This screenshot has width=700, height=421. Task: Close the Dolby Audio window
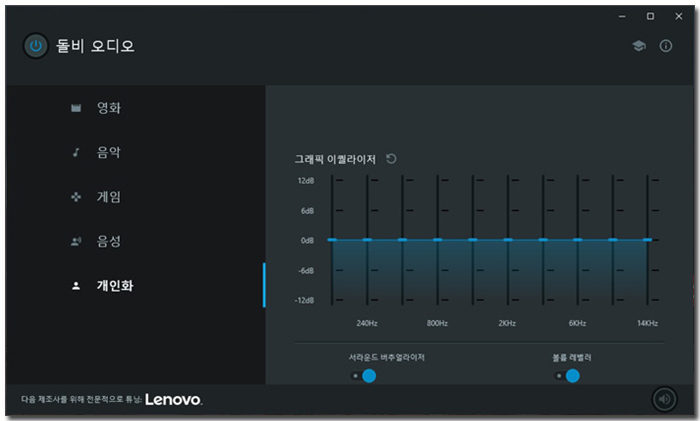click(x=675, y=17)
